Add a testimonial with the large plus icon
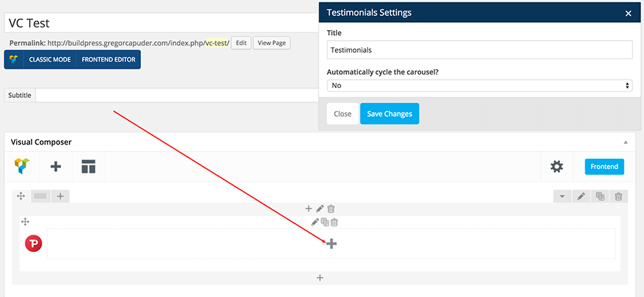The image size is (644, 297). (331, 243)
